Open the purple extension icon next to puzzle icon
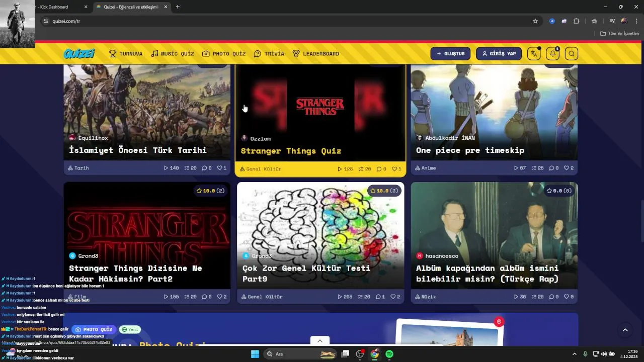Screen dimensions: 644x362 coord(564,21)
